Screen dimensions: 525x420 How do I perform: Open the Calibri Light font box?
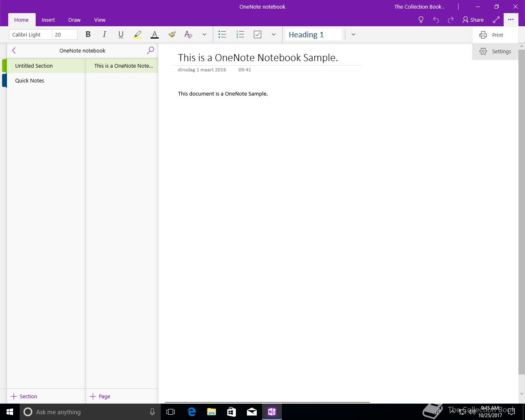coord(30,34)
